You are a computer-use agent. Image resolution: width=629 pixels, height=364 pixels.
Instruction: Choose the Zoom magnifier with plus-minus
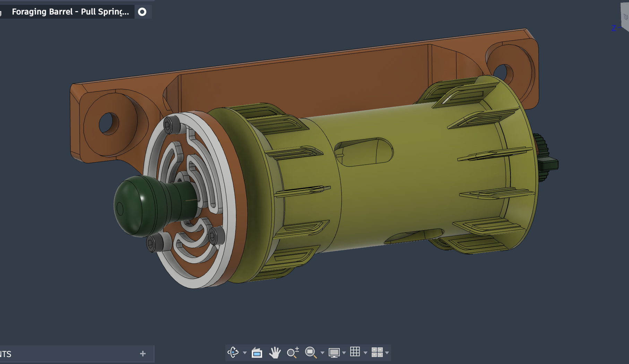coord(293,353)
